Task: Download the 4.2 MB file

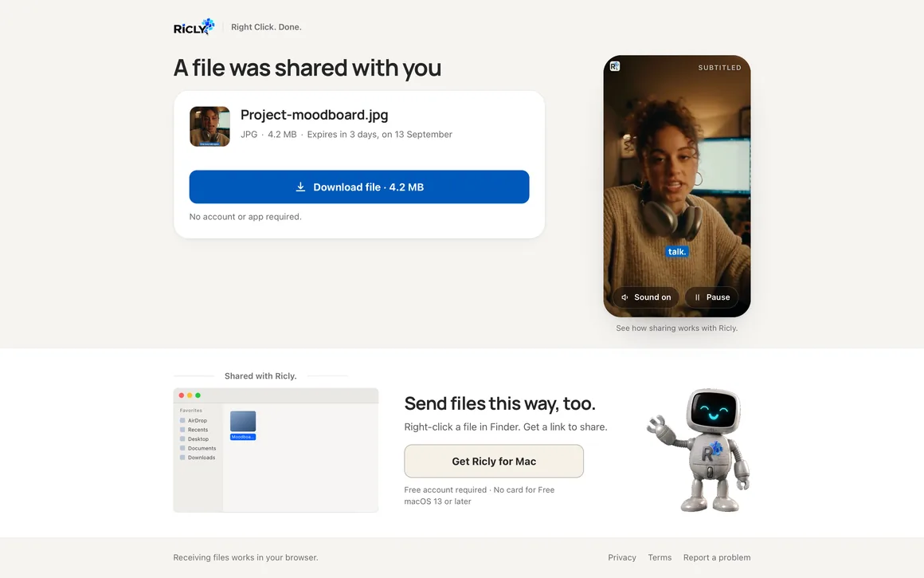Action: point(359,187)
